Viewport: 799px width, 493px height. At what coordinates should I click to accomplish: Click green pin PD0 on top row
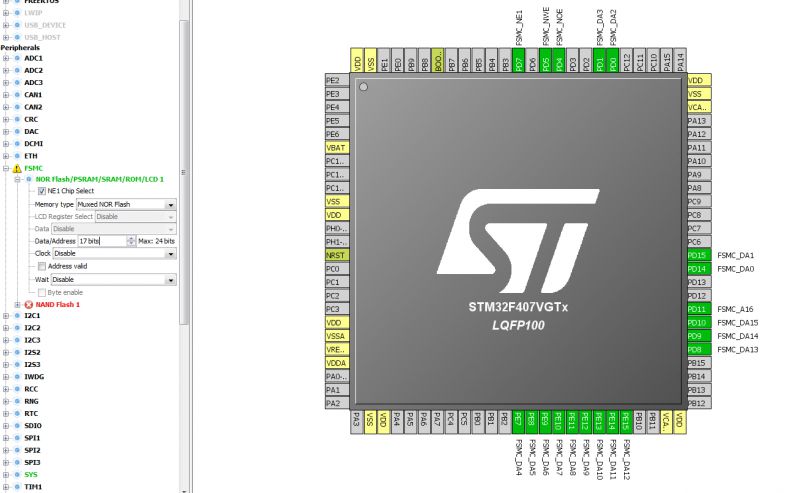pyautogui.click(x=612, y=61)
